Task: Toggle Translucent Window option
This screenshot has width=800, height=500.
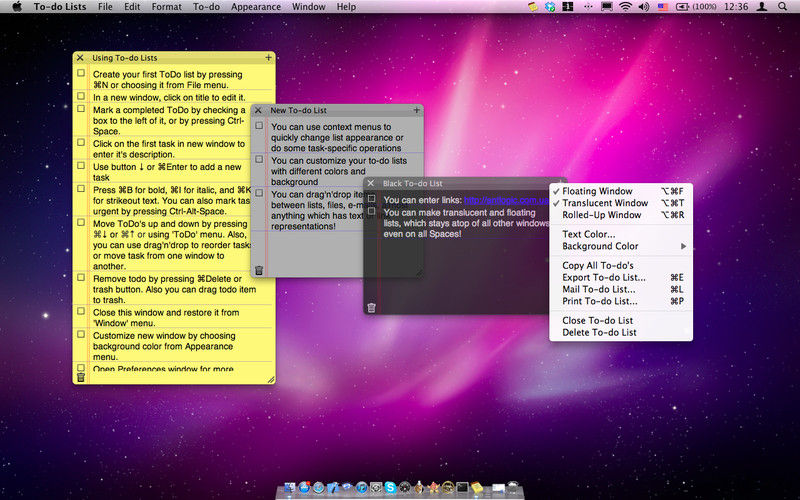Action: tap(621, 203)
